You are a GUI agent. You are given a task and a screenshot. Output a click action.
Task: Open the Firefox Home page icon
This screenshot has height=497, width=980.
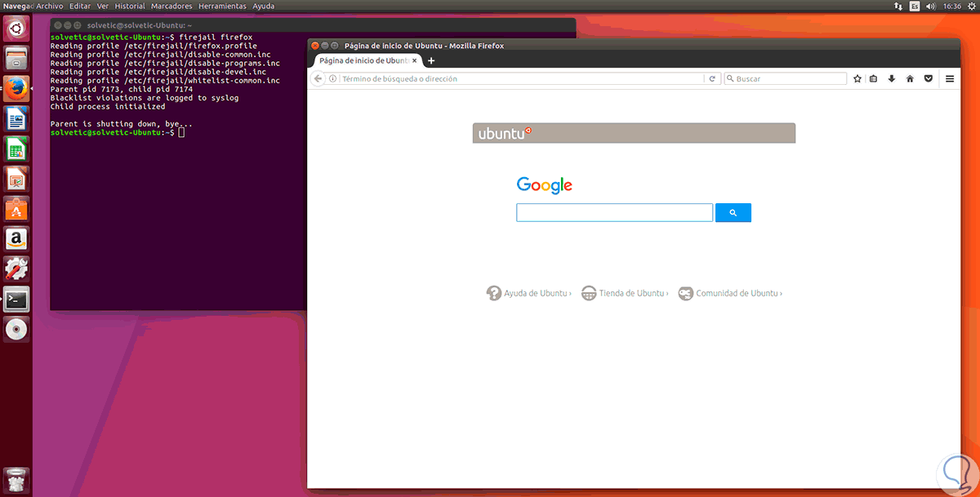click(910, 78)
